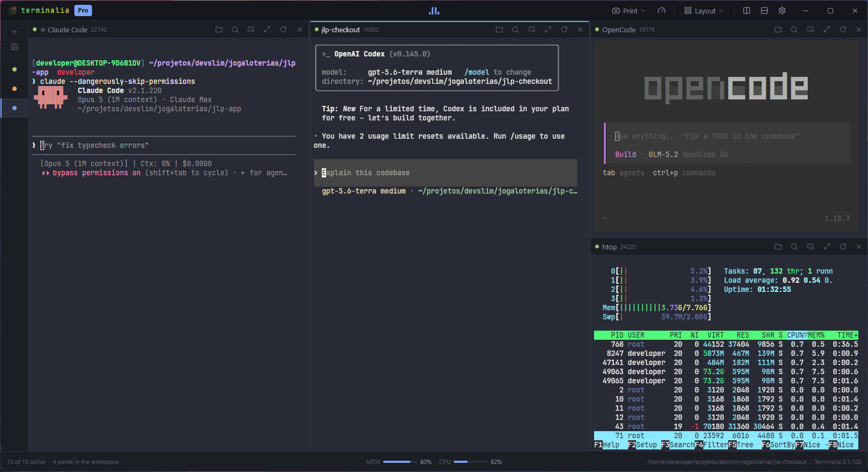Screen dimensions: 868x472
Task: Search within the Claude Code pane
Action: coord(235,30)
